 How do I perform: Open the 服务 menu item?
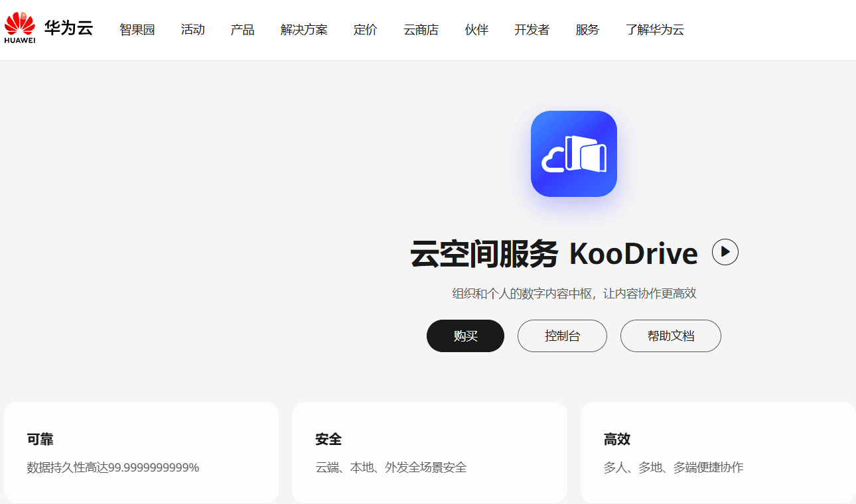pyautogui.click(x=588, y=30)
